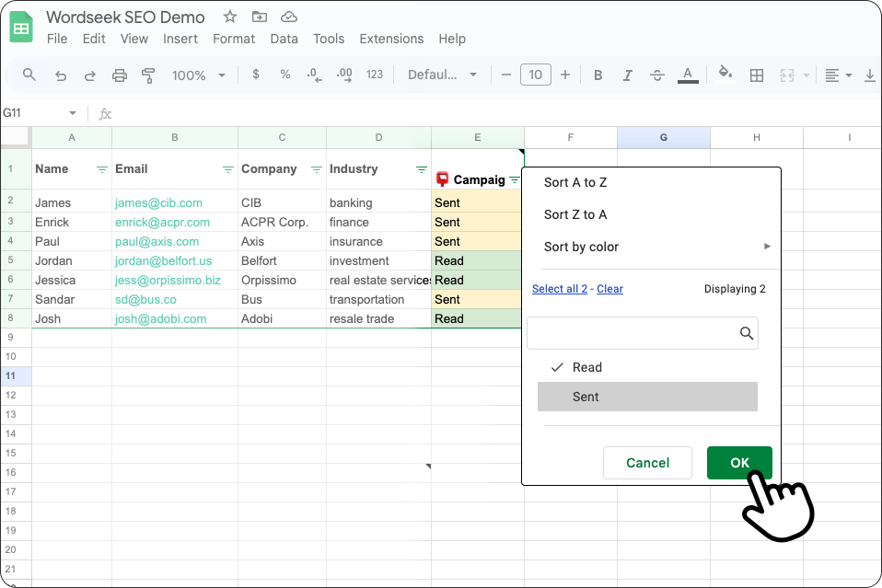882x588 pixels.
Task: Confirm filter with OK button
Action: [x=739, y=463]
